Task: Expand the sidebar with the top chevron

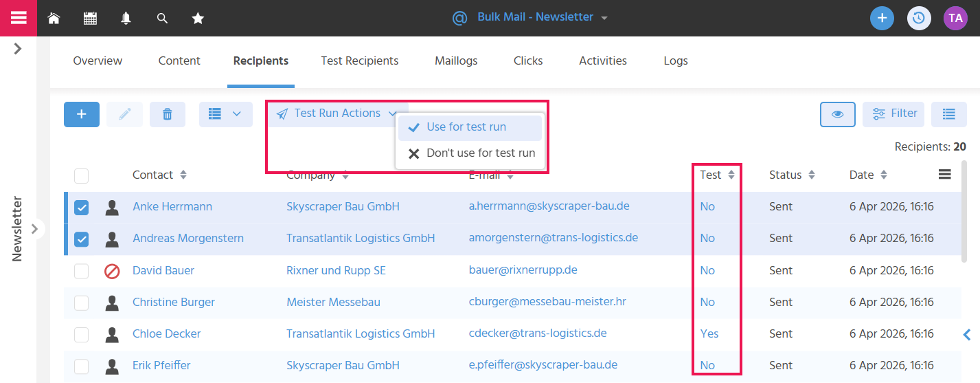Action: (18, 49)
